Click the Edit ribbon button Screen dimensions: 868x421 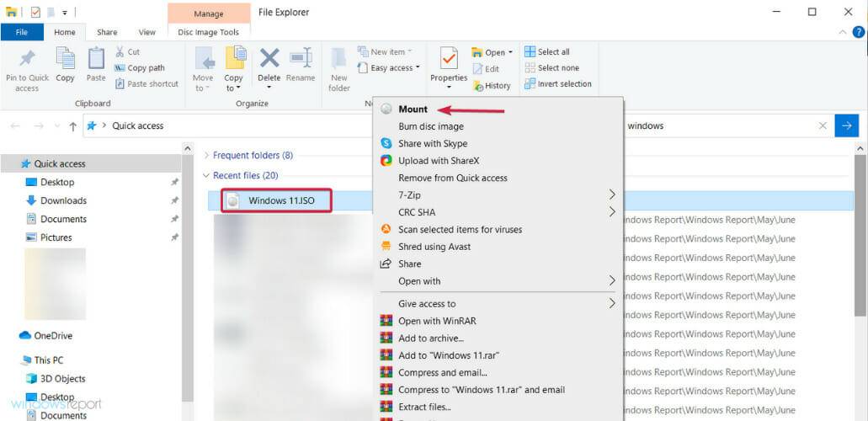tap(486, 69)
